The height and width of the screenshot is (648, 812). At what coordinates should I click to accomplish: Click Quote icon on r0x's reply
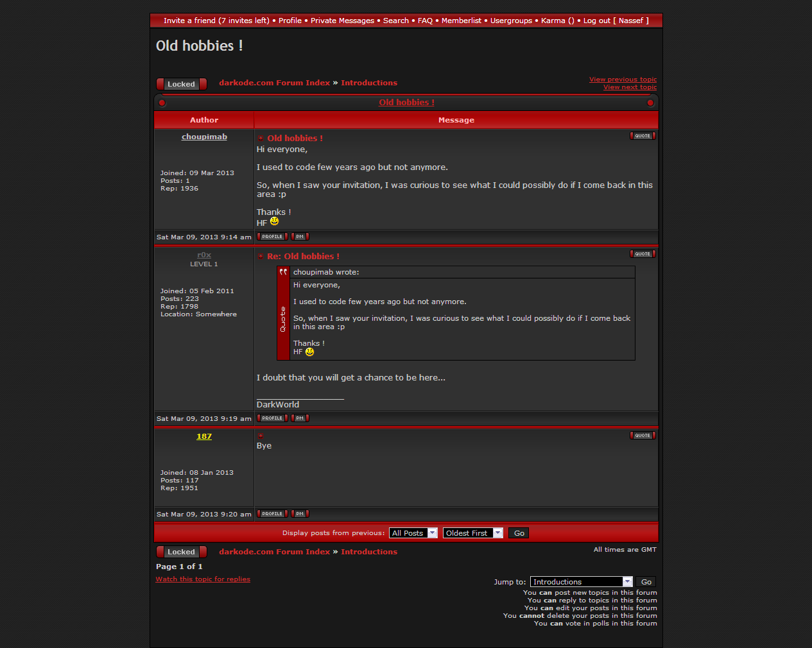click(x=643, y=254)
